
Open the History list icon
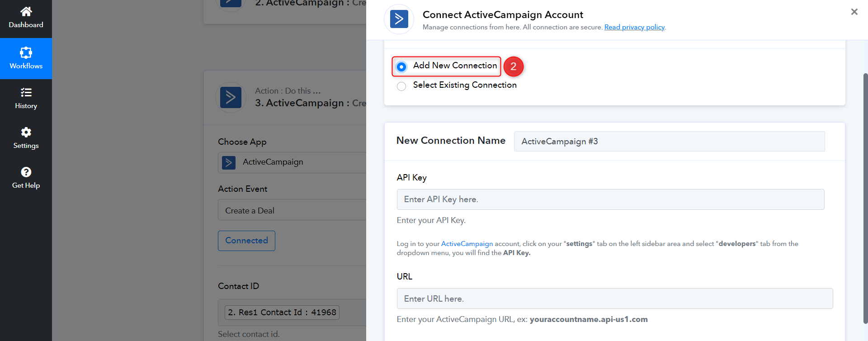point(26,92)
